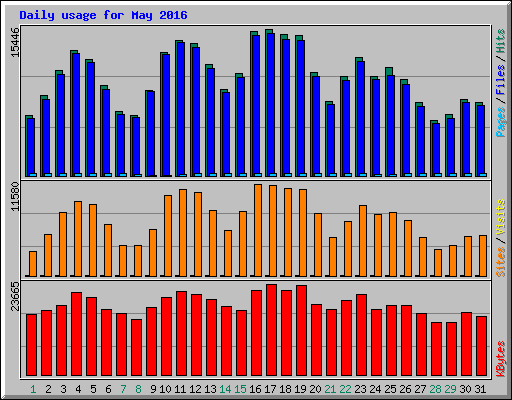Click the red KBytes bar for day 12

196,335
